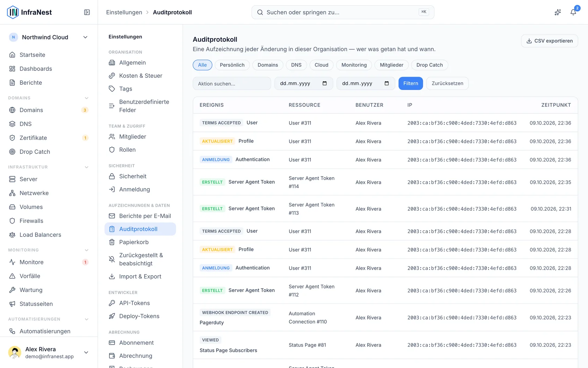588x368 pixels.
Task: Open Tags settings page
Action: [x=140, y=89]
